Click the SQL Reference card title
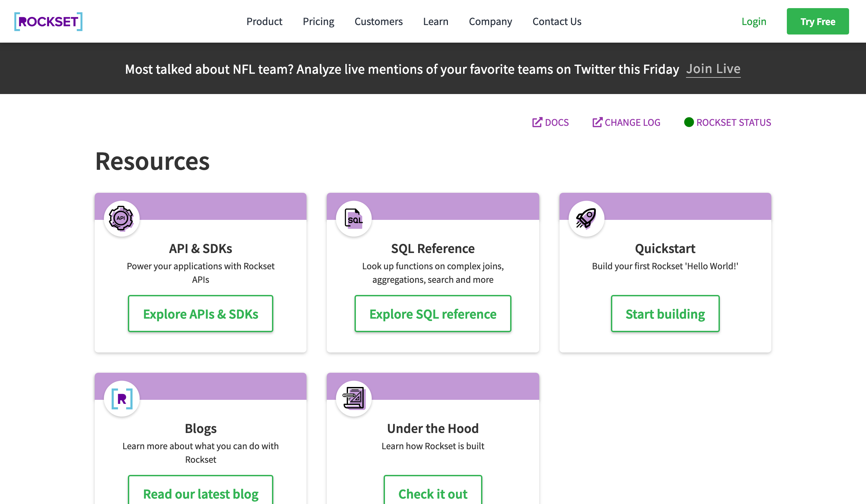Image resolution: width=866 pixels, height=504 pixels. tap(433, 248)
